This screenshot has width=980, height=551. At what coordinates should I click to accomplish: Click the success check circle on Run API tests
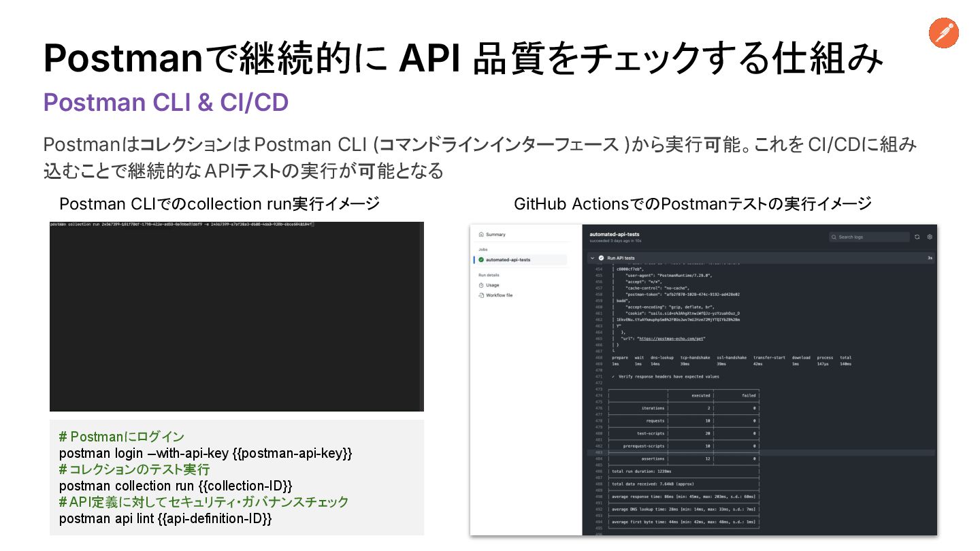coord(601,258)
